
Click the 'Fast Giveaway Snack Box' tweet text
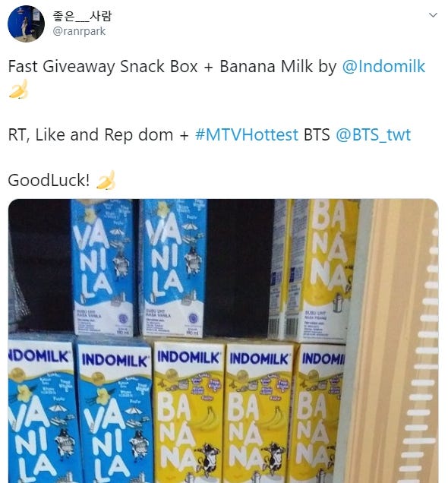tap(103, 67)
